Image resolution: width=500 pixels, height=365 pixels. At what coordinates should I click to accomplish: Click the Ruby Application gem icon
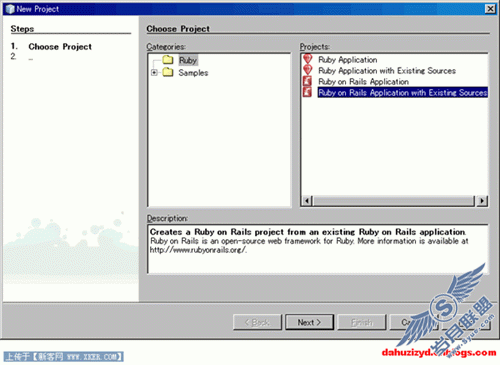(307, 59)
